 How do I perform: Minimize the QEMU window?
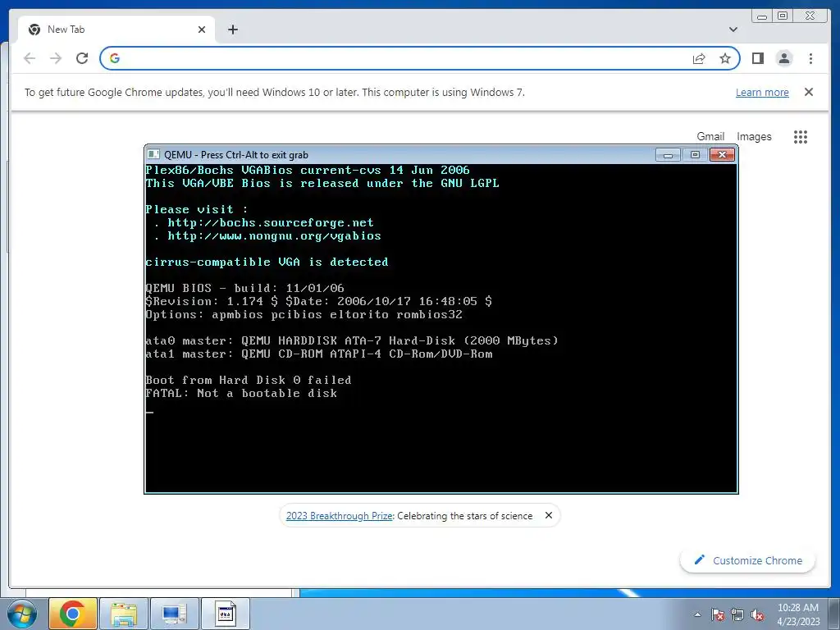tap(668, 155)
